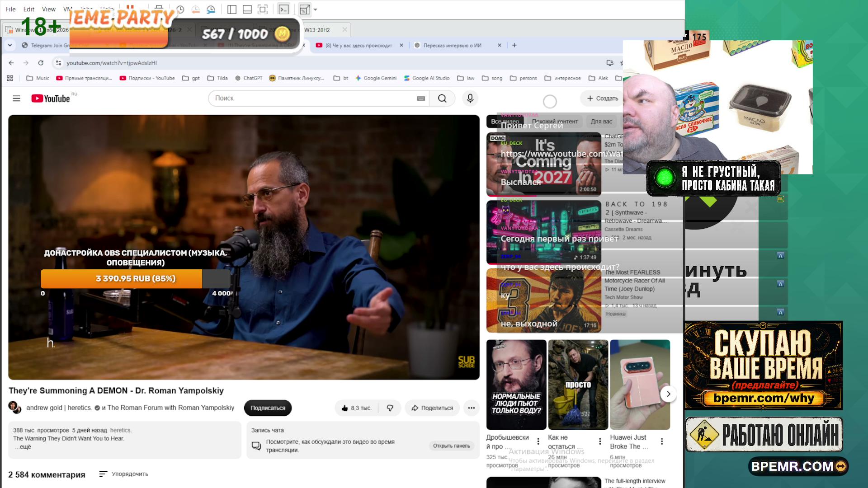Viewport: 868px width, 488px height.
Task: Select 'Похожий контент' filter chip
Action: pos(555,122)
